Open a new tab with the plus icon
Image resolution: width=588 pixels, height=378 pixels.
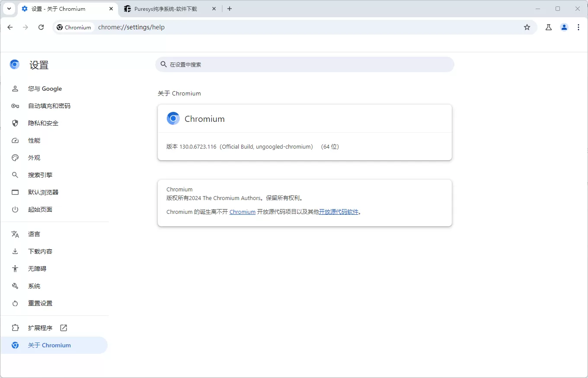click(x=230, y=9)
